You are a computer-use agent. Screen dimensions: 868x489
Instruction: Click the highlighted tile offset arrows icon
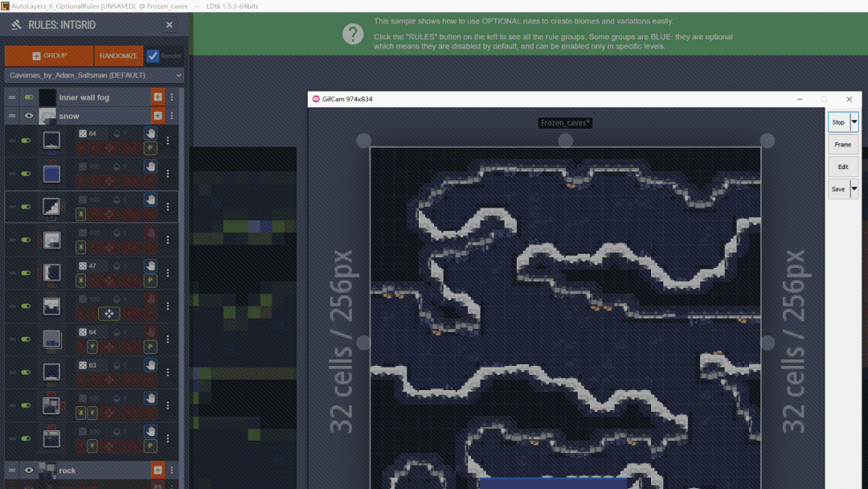(x=109, y=314)
